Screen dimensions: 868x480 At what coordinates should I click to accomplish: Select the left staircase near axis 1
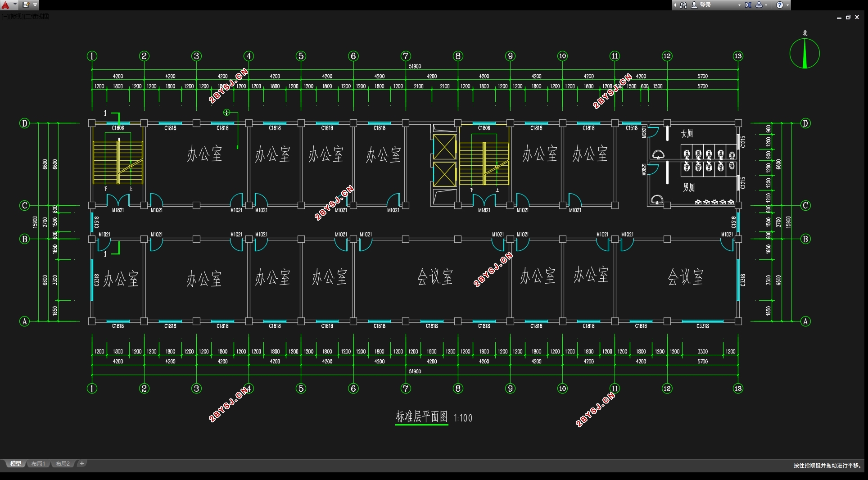[118, 163]
